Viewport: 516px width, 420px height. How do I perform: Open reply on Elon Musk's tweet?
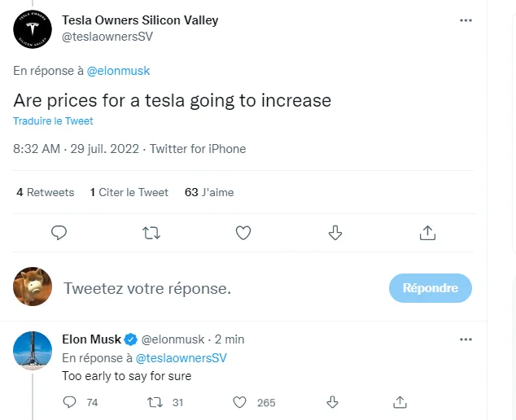click(70, 402)
